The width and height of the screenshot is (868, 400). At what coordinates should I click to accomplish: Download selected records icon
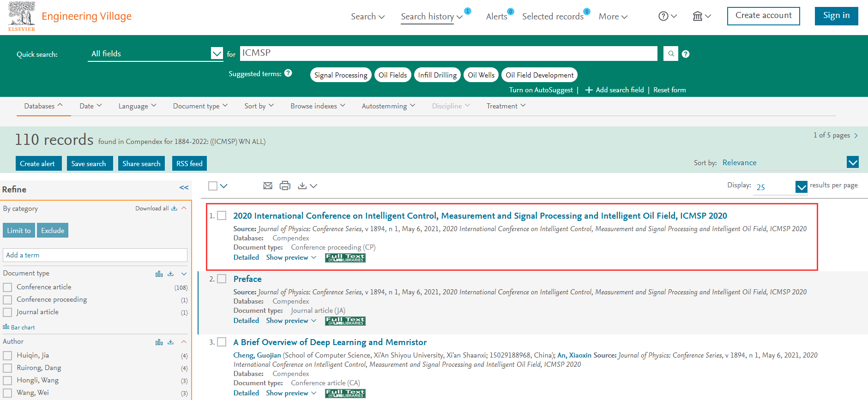302,185
